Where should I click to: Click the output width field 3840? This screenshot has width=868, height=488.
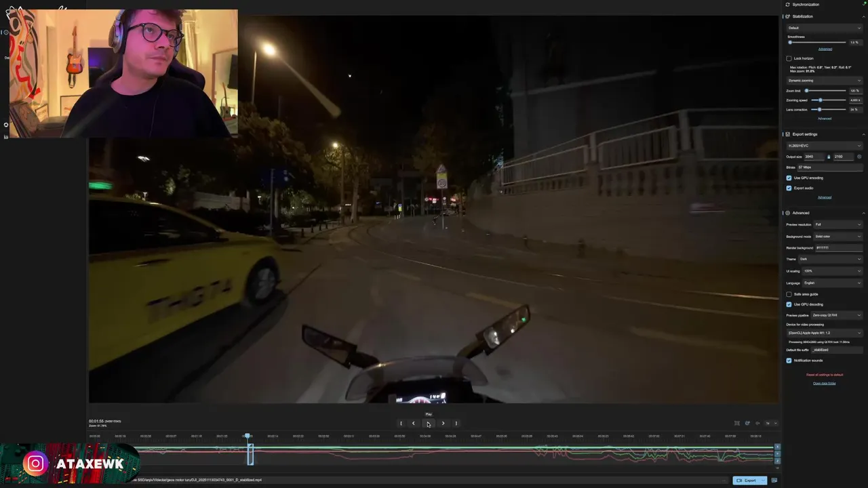(x=814, y=157)
